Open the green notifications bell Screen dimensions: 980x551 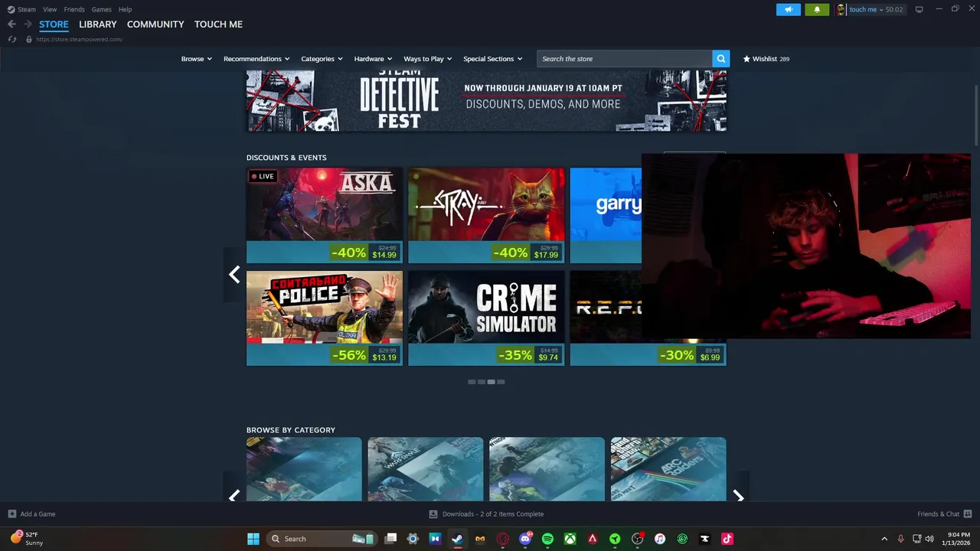tap(817, 9)
